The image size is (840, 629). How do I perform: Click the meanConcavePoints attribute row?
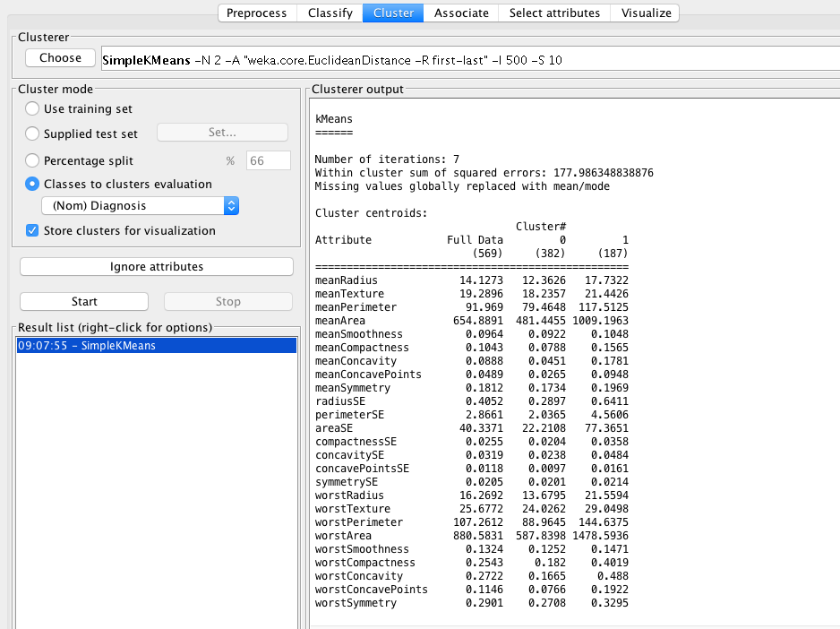pyautogui.click(x=471, y=375)
